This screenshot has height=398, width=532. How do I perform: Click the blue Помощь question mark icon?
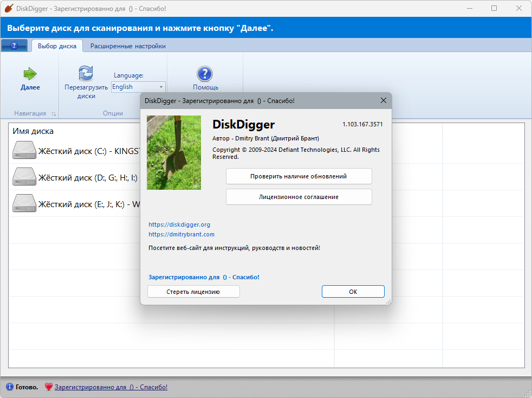tap(205, 74)
